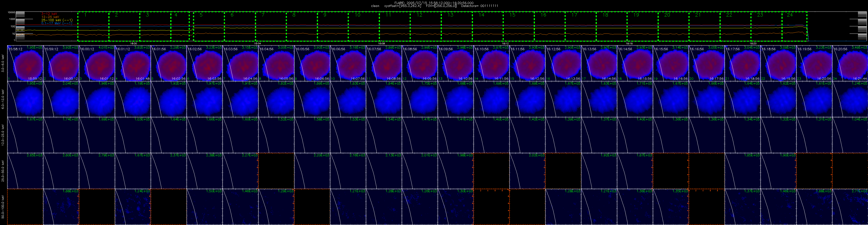Open the 3.0-6.0 keV image starting 16:20:56
The image size is (868, 225).
[x=850, y=63]
